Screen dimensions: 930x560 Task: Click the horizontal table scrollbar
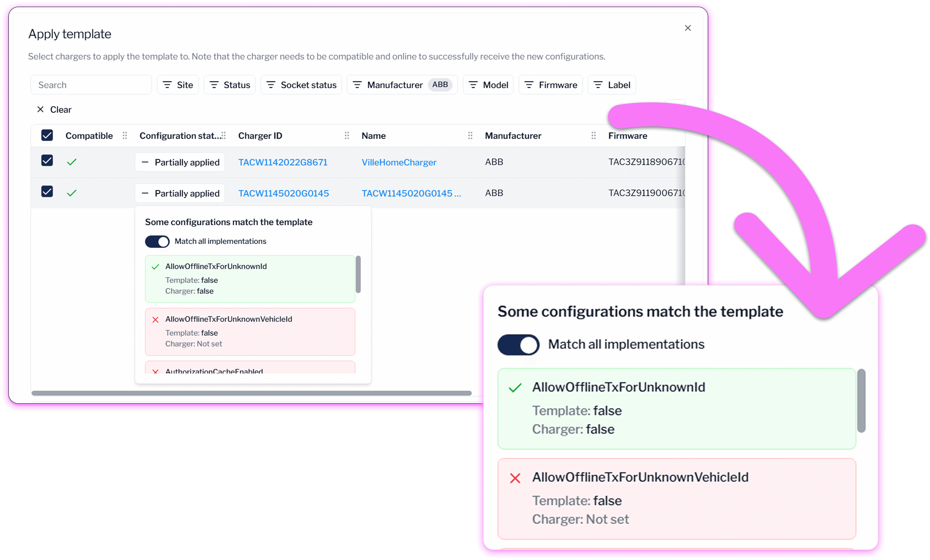point(251,393)
